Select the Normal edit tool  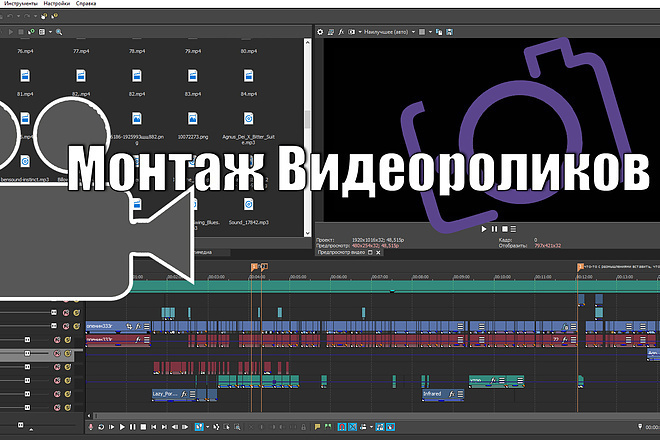pyautogui.click(x=199, y=427)
